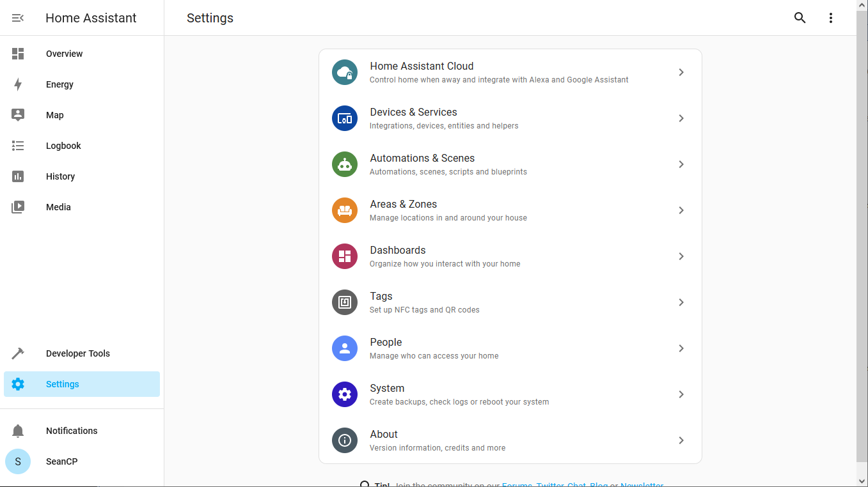Screen dimensions: 868x487
Task: Click the Media play icon
Action: pyautogui.click(x=18, y=207)
